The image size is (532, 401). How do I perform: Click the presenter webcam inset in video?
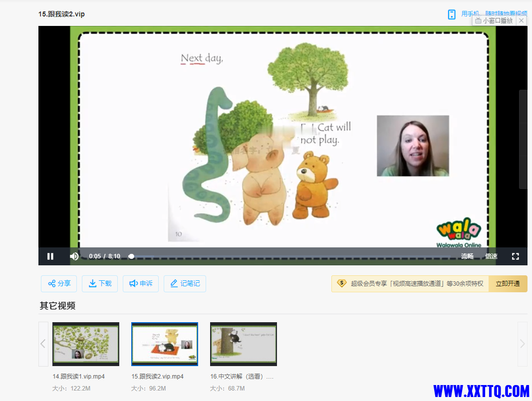(x=413, y=146)
